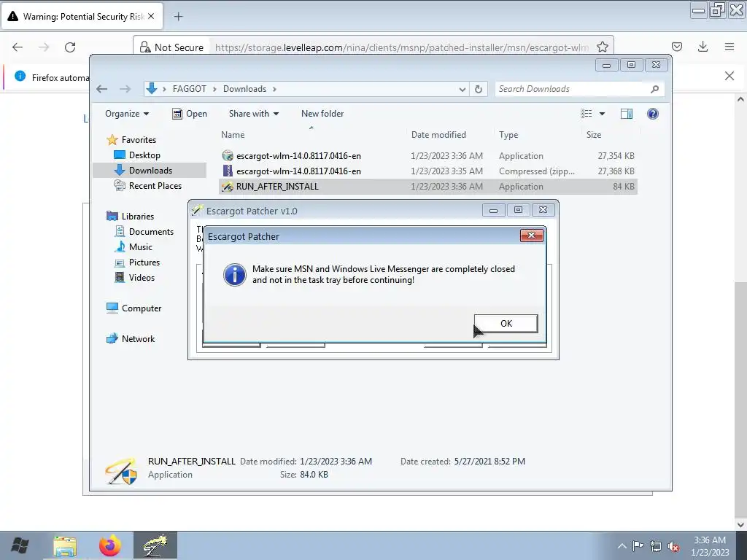This screenshot has height=560, width=747.
Task: Open the Pocket save icon in Firefox
Action: coord(676,47)
